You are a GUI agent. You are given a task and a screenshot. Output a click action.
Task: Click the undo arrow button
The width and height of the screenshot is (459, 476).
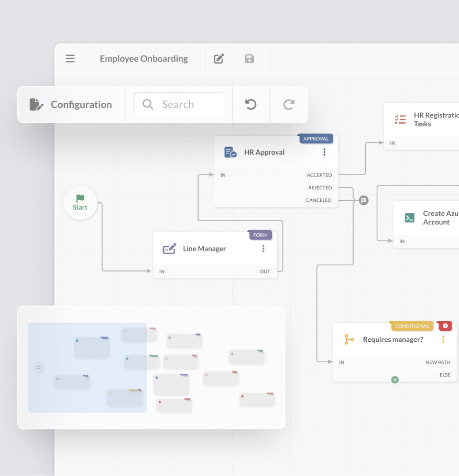pos(251,104)
